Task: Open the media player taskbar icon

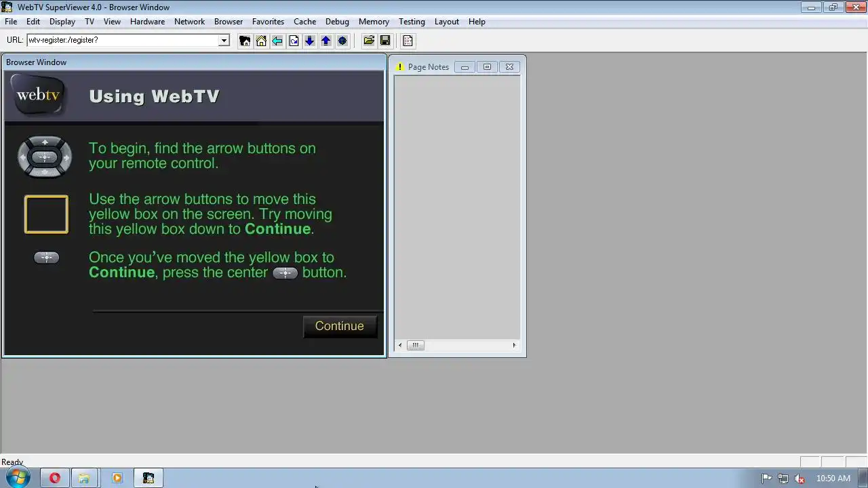Action: point(117,478)
